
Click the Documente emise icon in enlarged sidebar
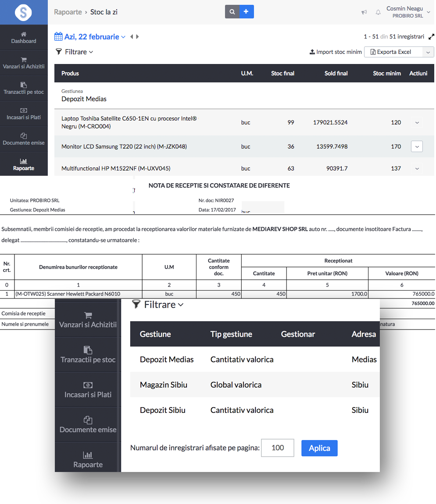88,420
